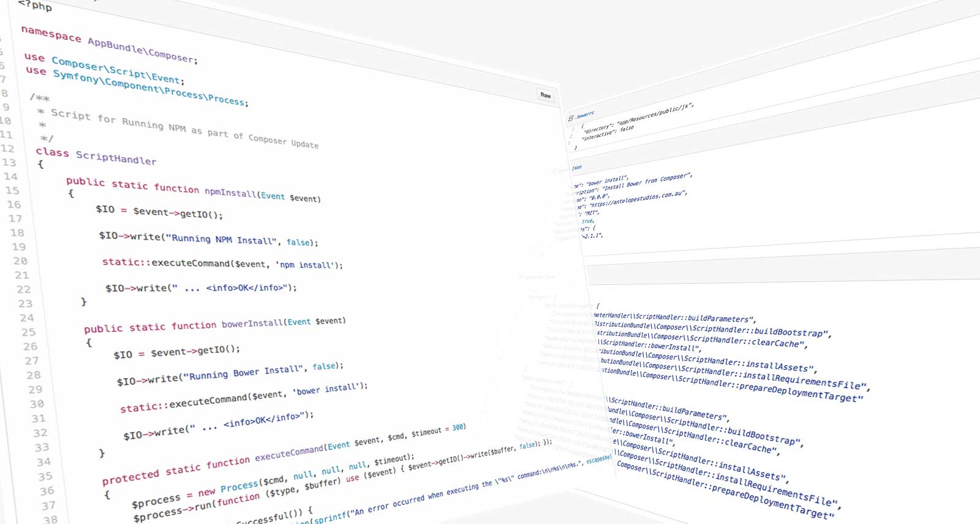Click the "MIT" license value

[x=591, y=213]
